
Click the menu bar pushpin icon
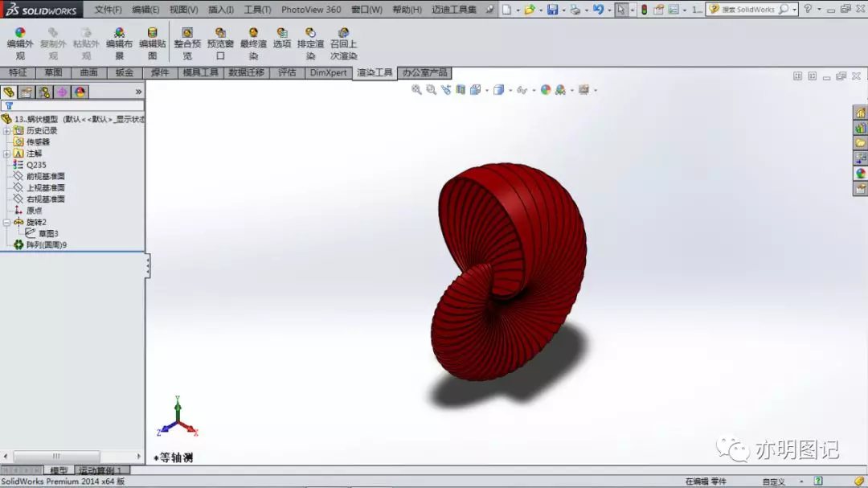tap(489, 10)
